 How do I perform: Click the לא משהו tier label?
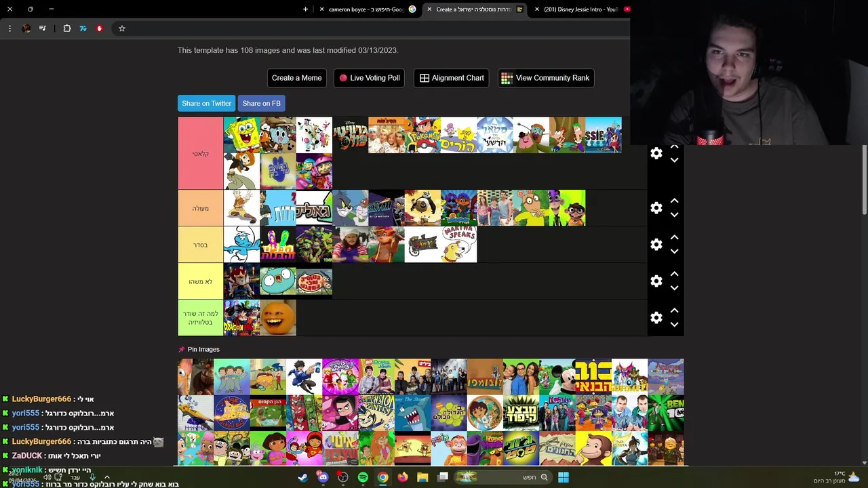click(x=201, y=281)
